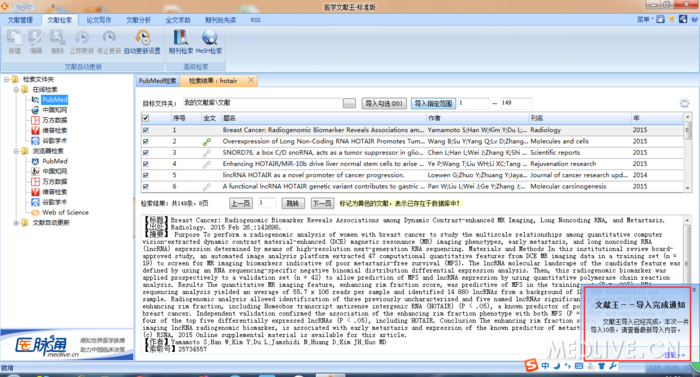The image size is (700, 377).
Task: Click the Sogou input method tray icon
Action: [531, 365]
